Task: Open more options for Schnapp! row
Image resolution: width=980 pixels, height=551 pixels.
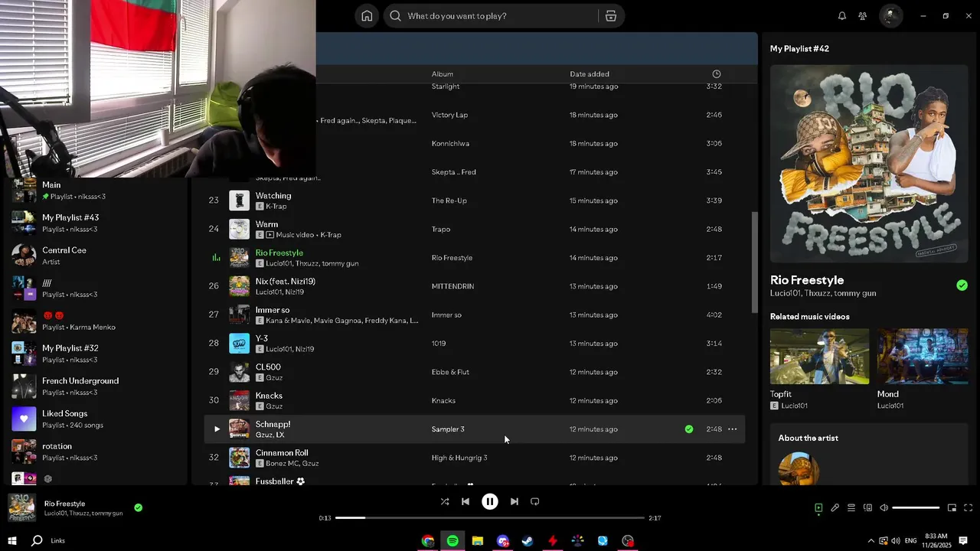Action: [x=733, y=429]
